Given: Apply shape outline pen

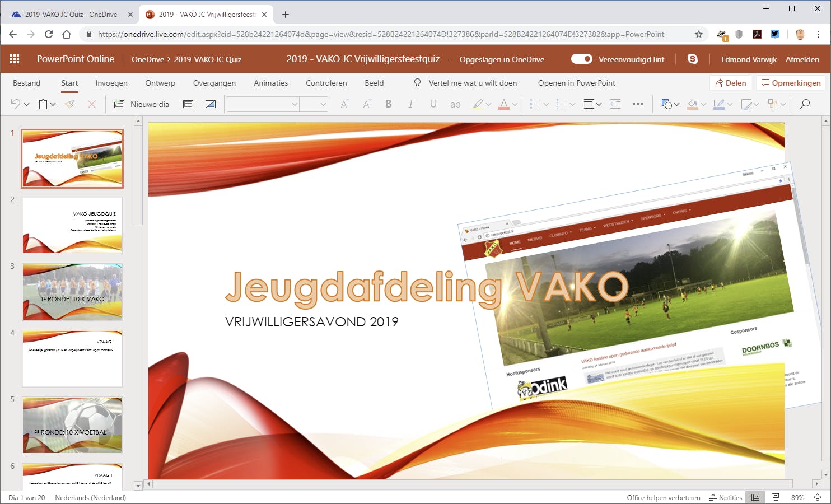Looking at the screenshot, I should [720, 104].
